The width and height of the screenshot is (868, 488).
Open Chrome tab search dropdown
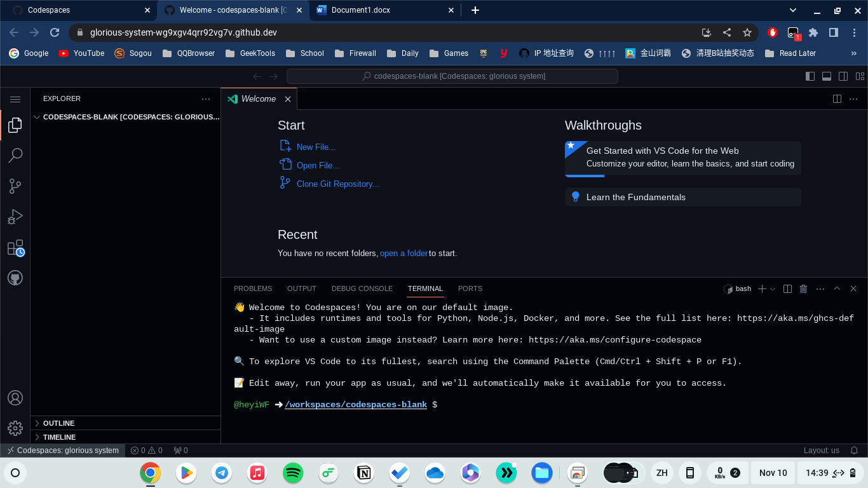click(793, 10)
